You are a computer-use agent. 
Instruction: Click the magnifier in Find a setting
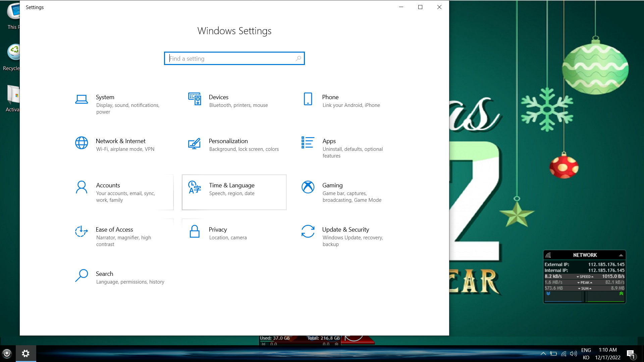click(298, 58)
